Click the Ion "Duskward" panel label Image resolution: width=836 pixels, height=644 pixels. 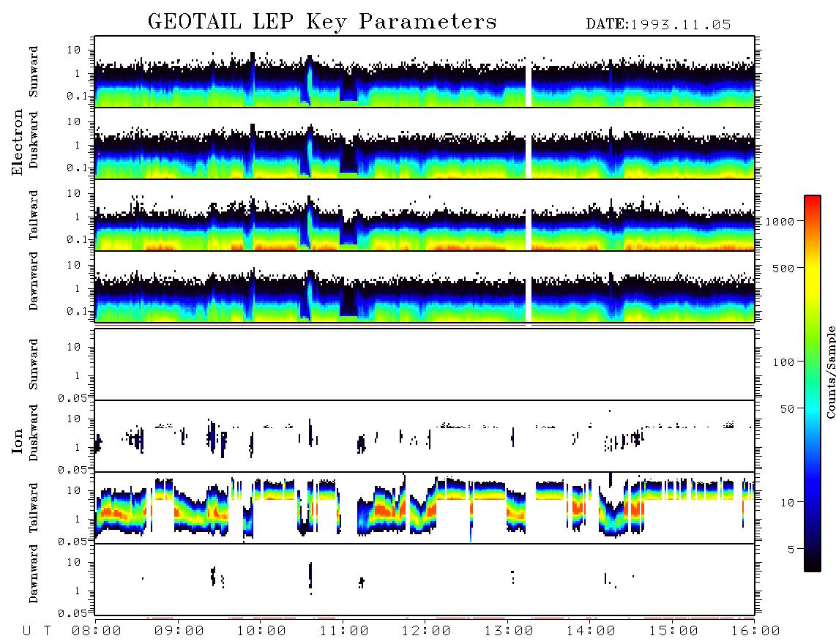pos(34,433)
